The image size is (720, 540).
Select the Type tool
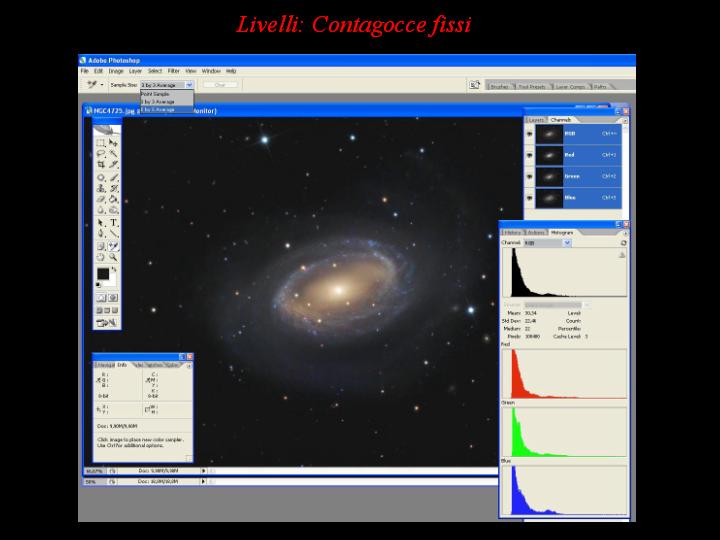113,223
